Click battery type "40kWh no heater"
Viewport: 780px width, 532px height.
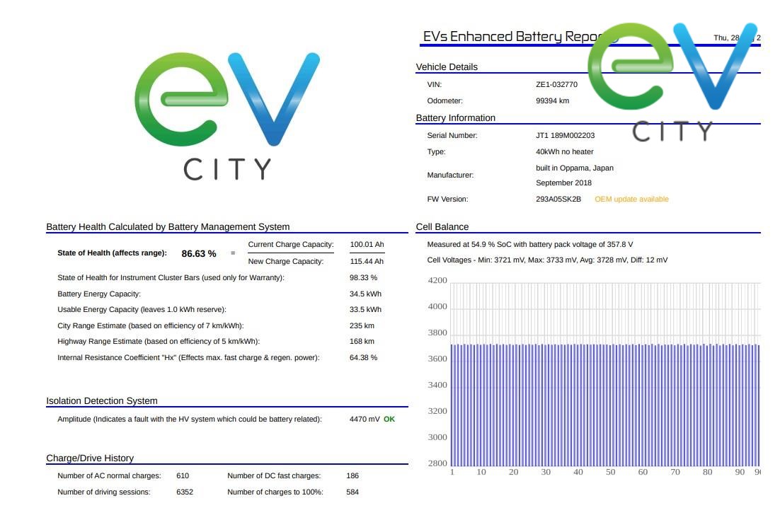[565, 151]
